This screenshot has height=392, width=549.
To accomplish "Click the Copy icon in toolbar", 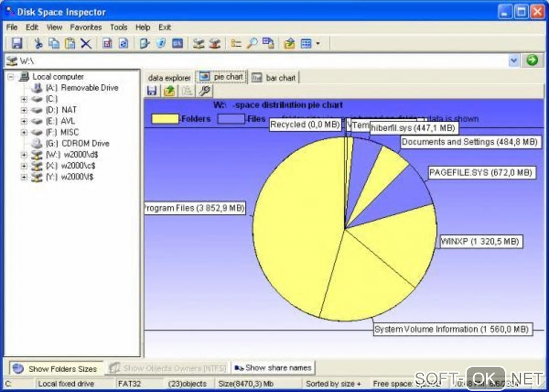I will pos(54,44).
